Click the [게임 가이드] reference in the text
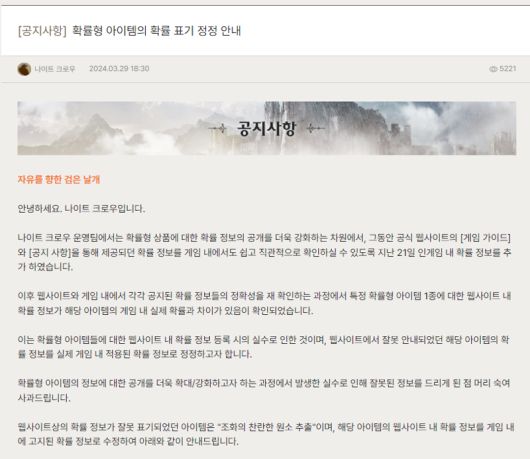 485,238
